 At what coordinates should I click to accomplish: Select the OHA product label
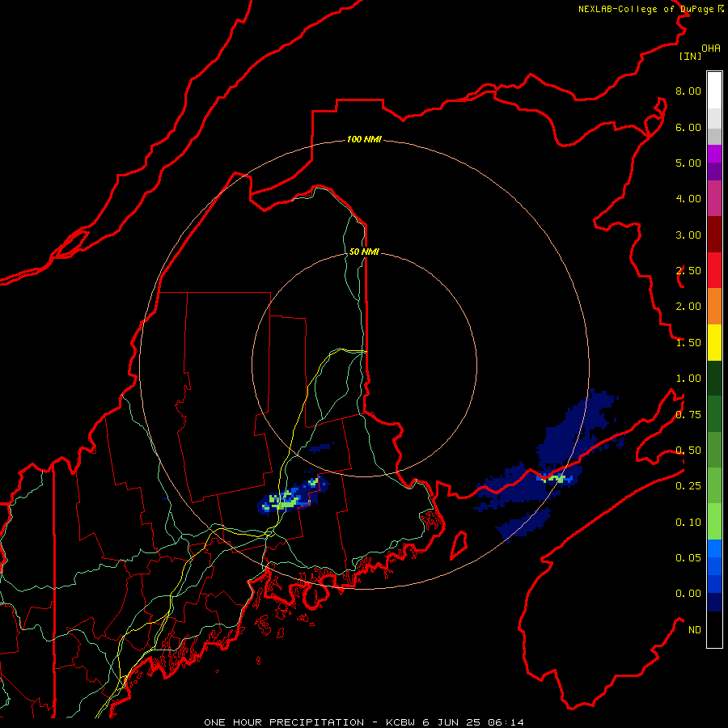711,49
